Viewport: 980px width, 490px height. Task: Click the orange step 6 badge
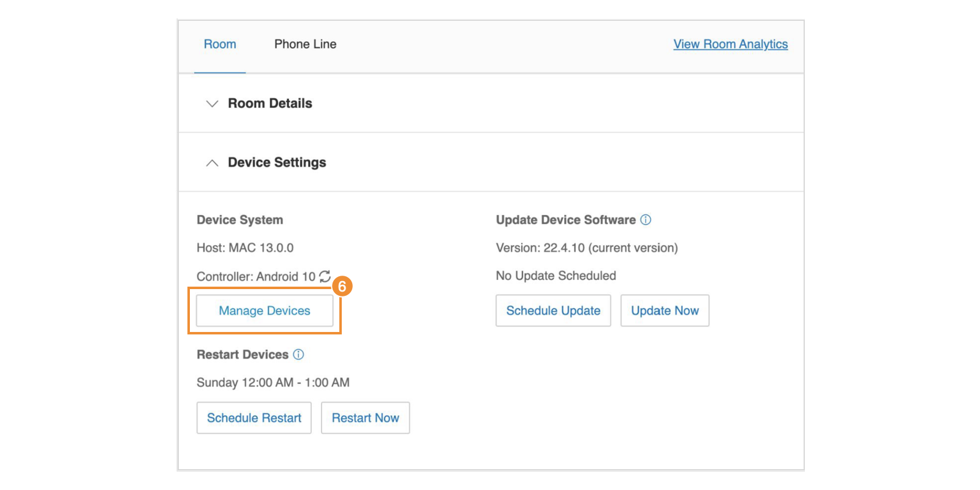[342, 286]
